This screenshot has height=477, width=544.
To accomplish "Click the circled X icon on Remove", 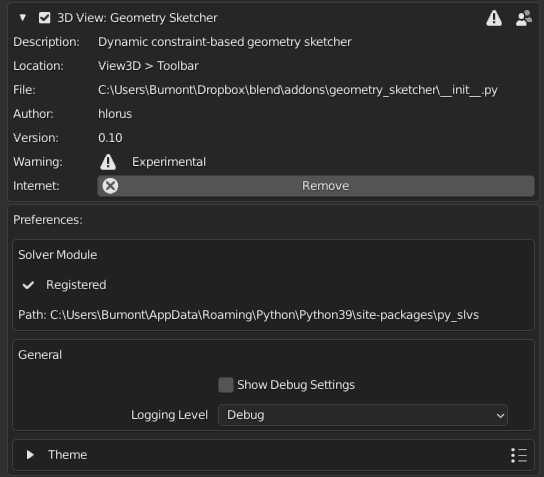I will [x=110, y=186].
